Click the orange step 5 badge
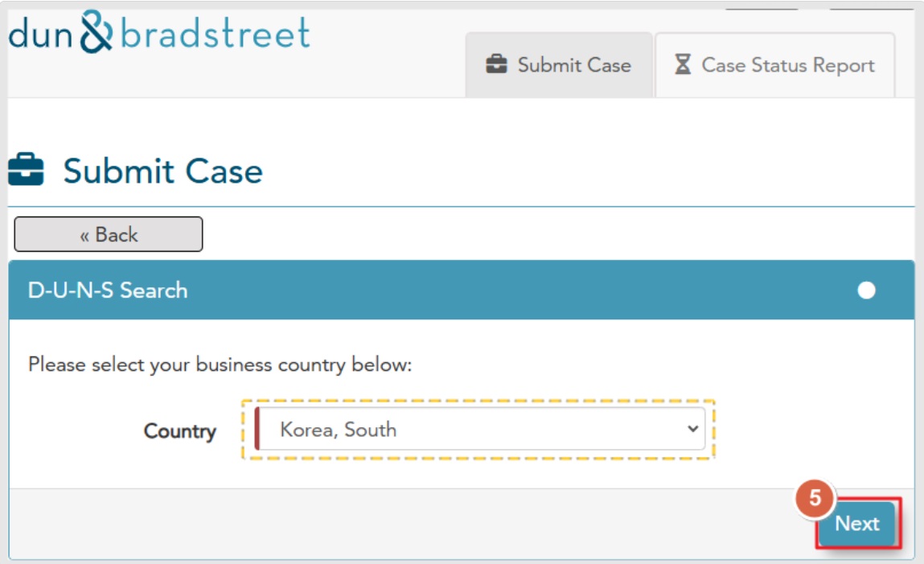924x564 pixels. coord(815,498)
